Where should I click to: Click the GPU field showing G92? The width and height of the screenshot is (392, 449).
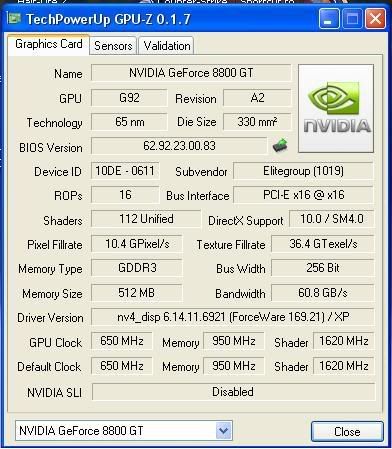coord(129,98)
